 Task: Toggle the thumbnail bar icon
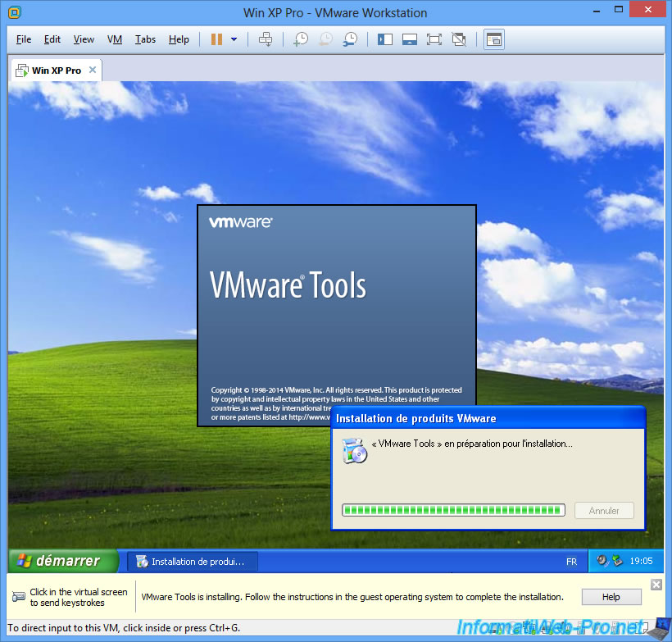(x=410, y=40)
